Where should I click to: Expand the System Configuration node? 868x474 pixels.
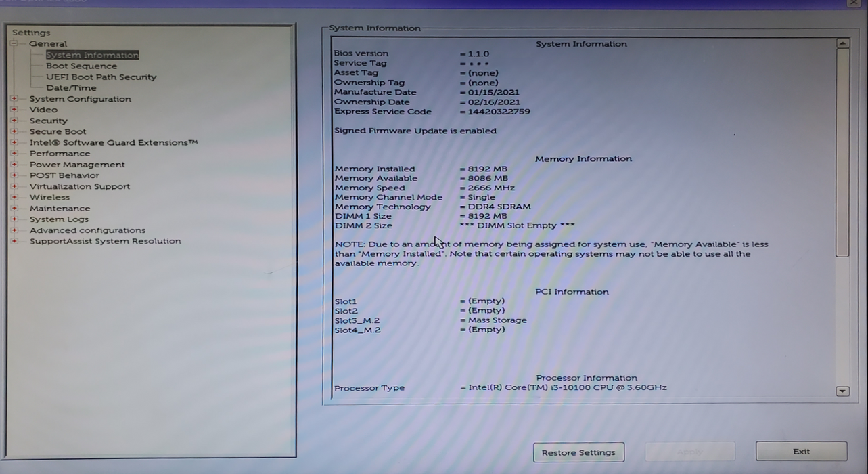[x=14, y=99]
